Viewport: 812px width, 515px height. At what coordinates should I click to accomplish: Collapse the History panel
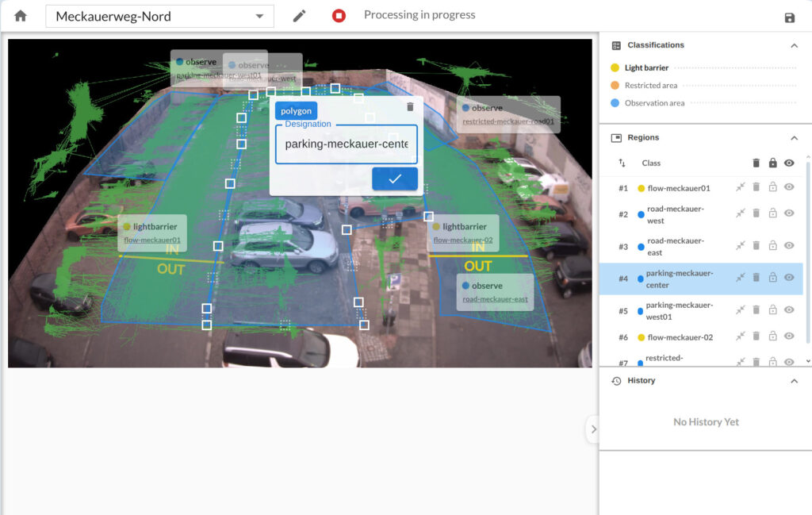coord(794,381)
